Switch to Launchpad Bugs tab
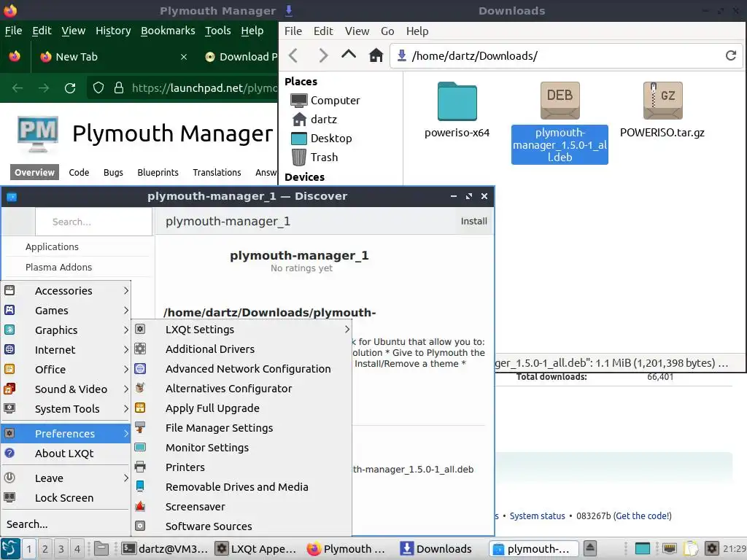This screenshot has height=560, width=747. (113, 172)
